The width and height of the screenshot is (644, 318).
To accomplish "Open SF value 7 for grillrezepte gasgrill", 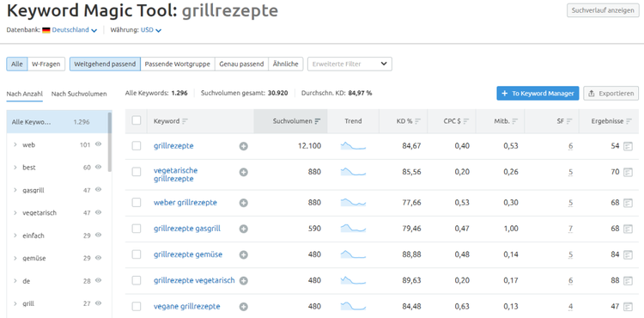I will (x=571, y=229).
